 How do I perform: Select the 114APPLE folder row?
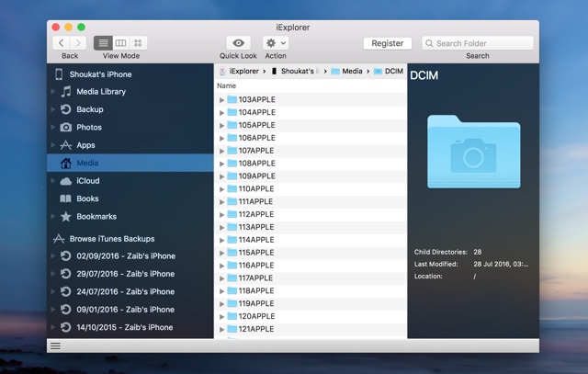click(311, 240)
